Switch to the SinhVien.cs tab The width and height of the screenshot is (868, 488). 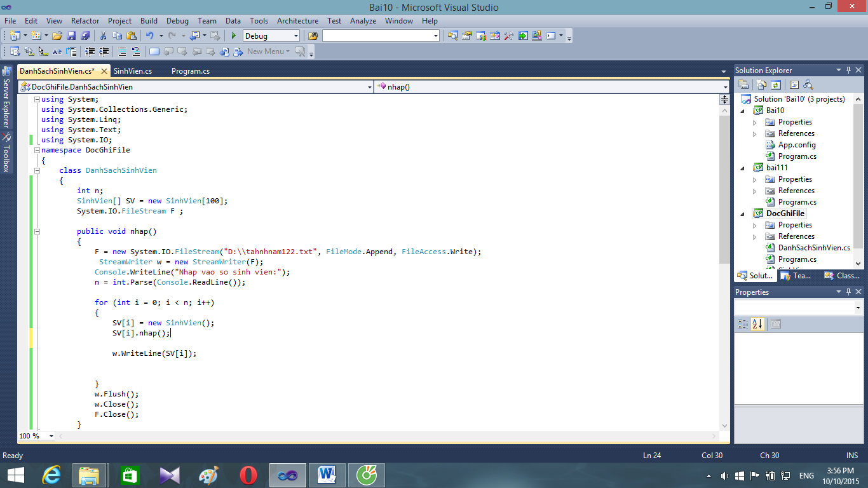pos(133,71)
